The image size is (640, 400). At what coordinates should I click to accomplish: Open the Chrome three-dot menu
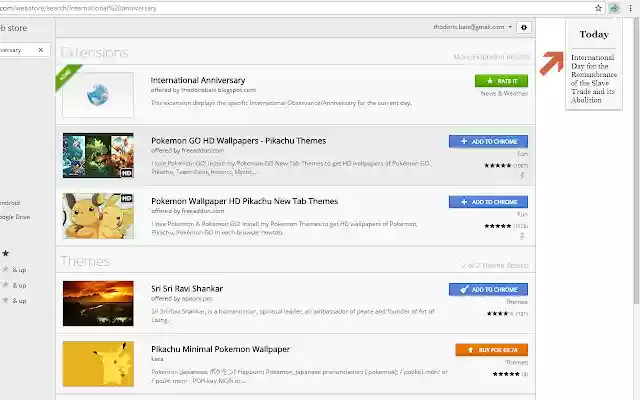[630, 8]
